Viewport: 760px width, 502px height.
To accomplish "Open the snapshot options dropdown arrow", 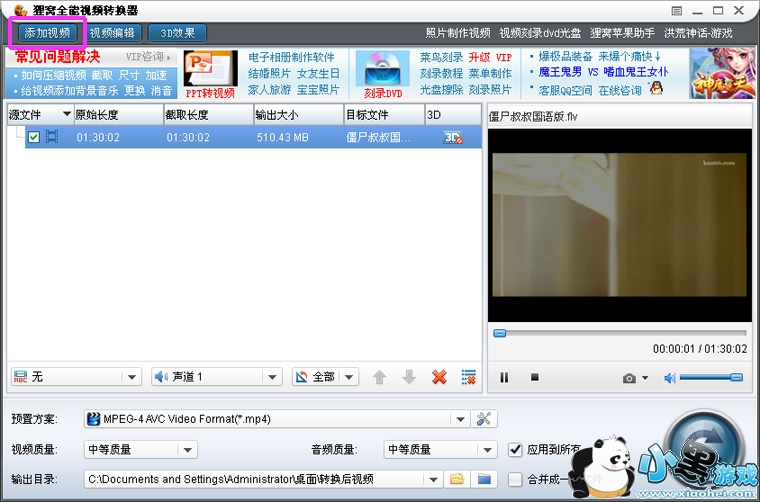I will 645,378.
